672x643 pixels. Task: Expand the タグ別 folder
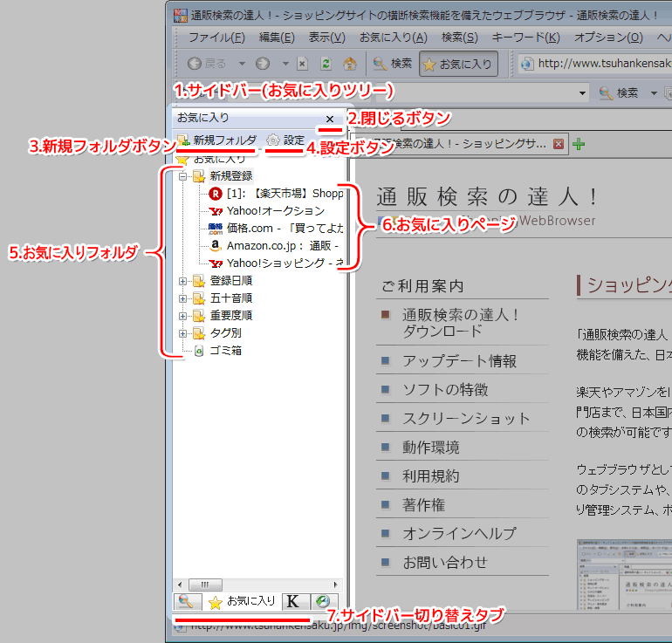[x=183, y=333]
